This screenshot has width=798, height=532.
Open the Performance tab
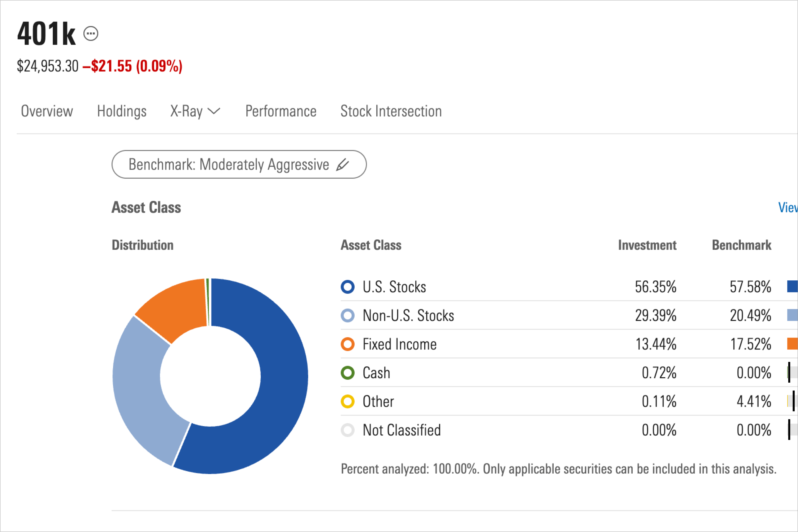click(281, 111)
